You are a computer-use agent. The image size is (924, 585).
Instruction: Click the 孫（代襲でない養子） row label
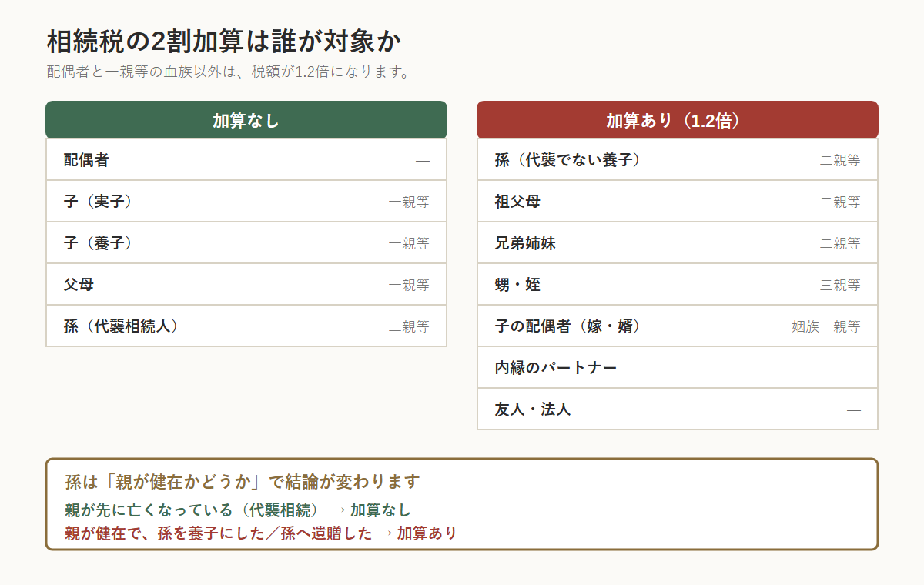pos(567,160)
